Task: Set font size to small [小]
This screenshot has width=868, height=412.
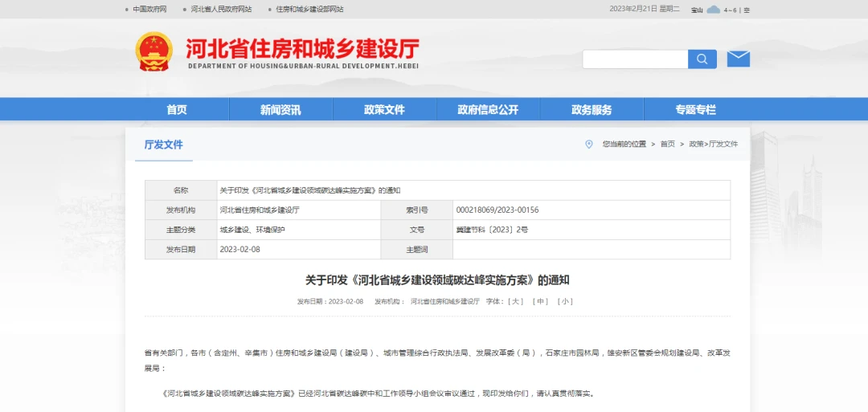Action: [x=566, y=302]
